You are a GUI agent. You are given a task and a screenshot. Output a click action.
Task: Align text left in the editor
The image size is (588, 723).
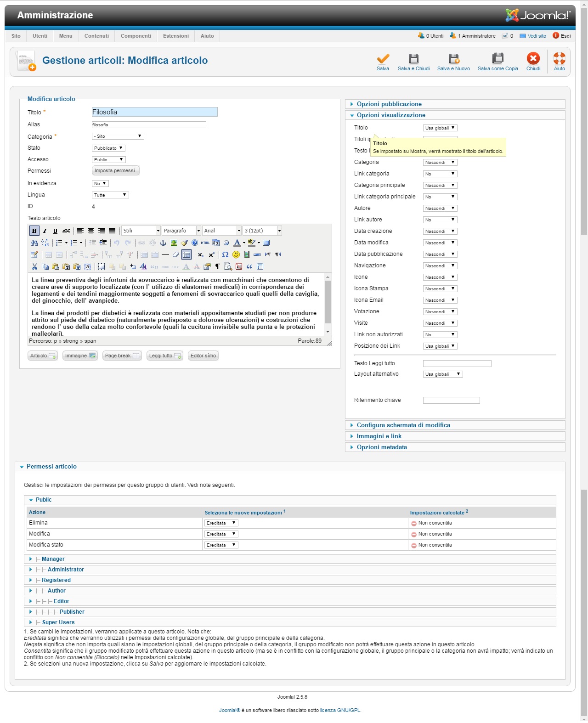pos(80,231)
